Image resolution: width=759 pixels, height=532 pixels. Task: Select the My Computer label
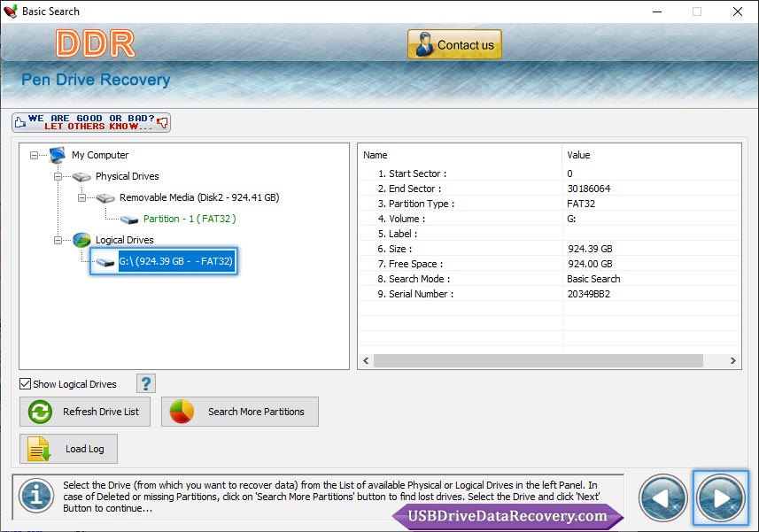tap(100, 155)
